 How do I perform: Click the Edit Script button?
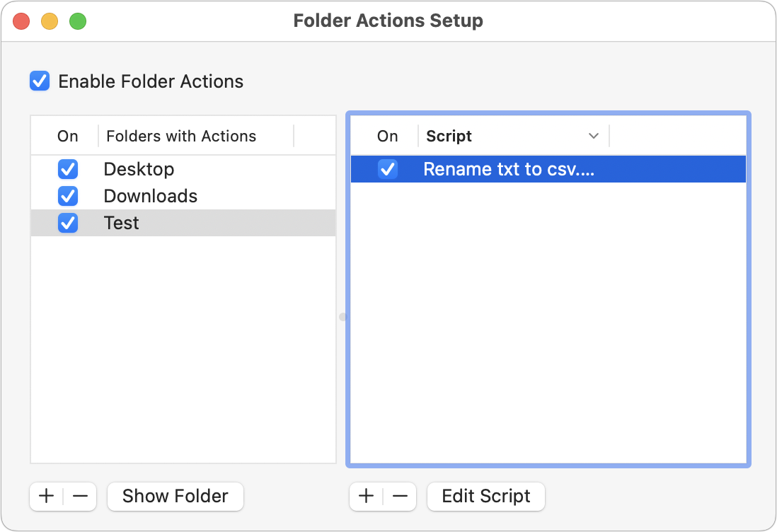click(485, 496)
